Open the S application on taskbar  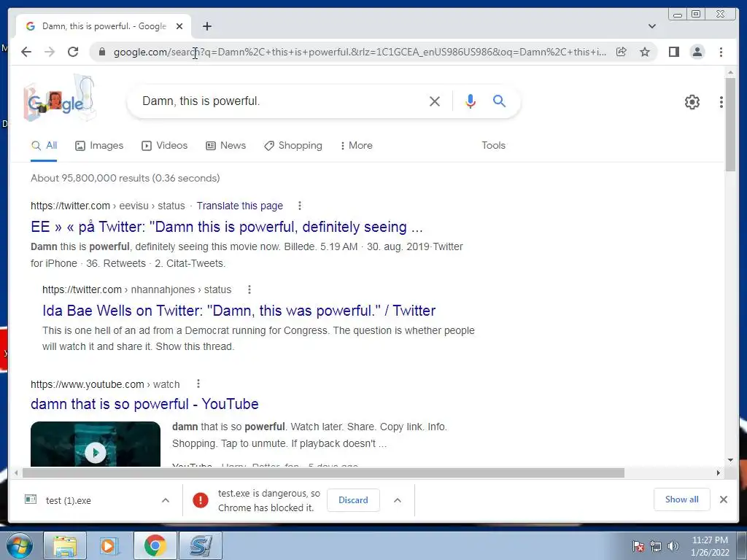click(201, 545)
